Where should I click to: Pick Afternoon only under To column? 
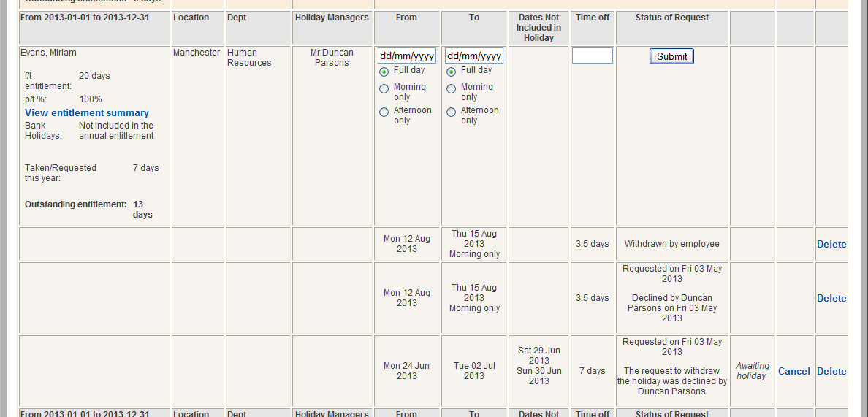(x=451, y=112)
